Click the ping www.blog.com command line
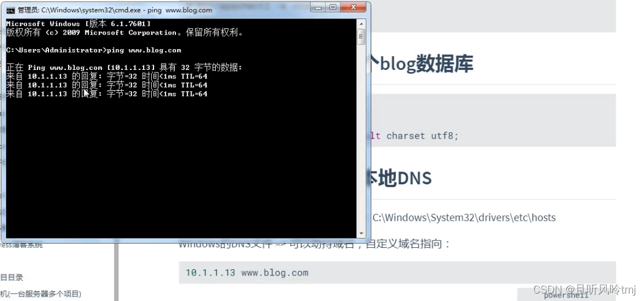This screenshot has height=301, width=644. (93, 50)
